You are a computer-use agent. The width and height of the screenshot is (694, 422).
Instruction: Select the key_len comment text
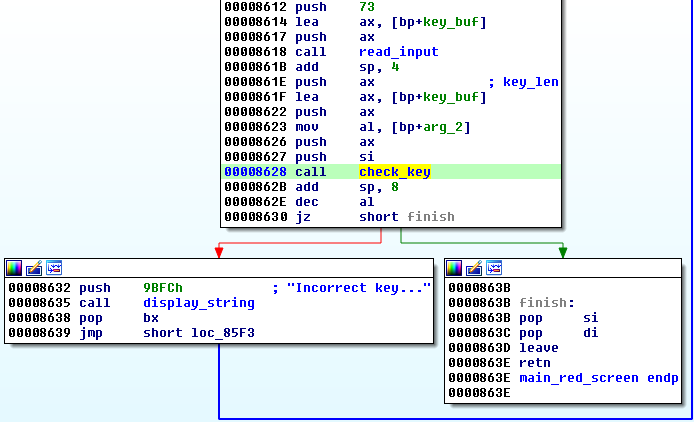tap(531, 82)
